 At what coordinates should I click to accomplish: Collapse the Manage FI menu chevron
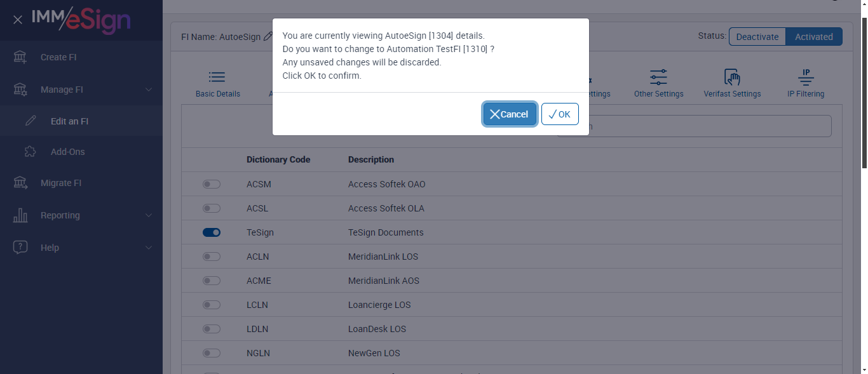[149, 90]
